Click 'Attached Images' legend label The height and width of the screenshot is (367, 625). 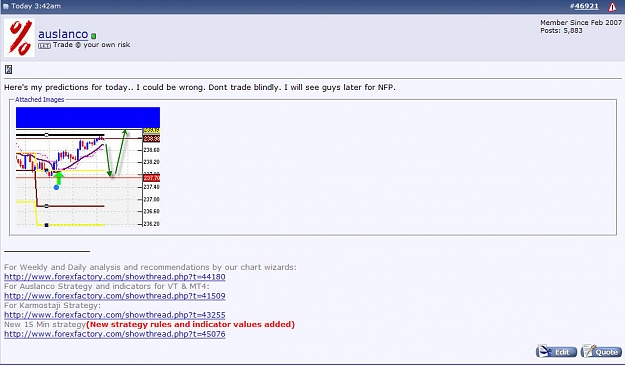(39, 100)
